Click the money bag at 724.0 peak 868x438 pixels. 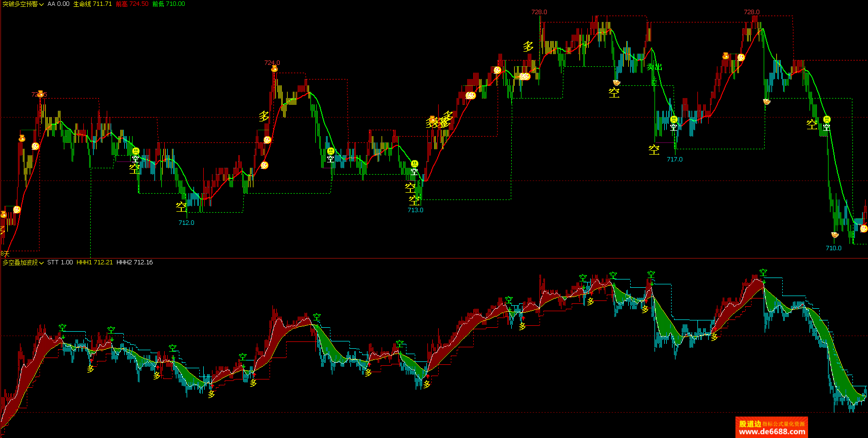tap(274, 69)
